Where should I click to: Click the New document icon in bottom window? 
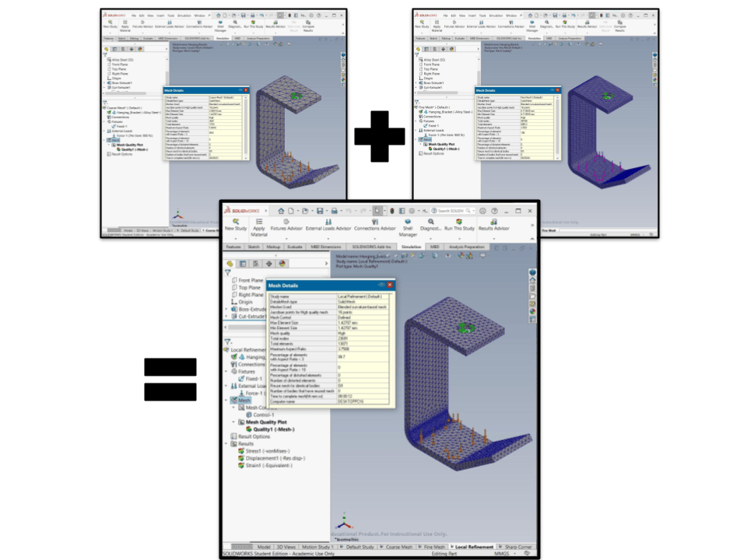pos(291,211)
